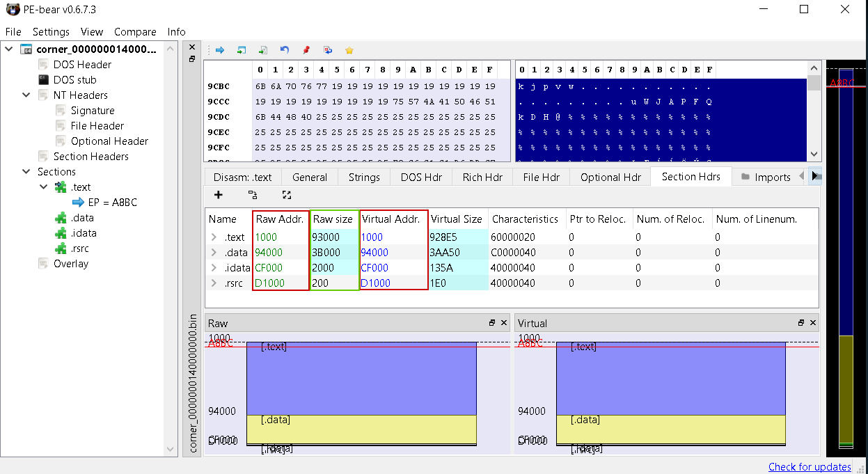
Task: Click the red pin toolbar icon
Action: pos(306,50)
